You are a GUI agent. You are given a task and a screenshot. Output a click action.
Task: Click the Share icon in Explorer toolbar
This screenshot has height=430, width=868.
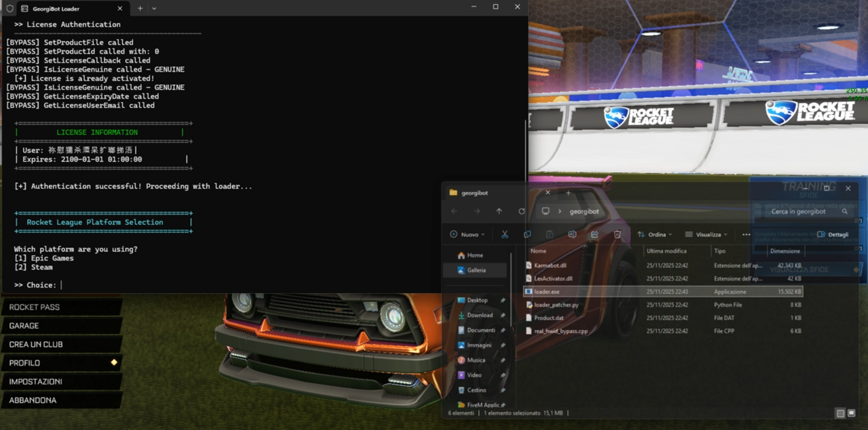click(x=595, y=235)
